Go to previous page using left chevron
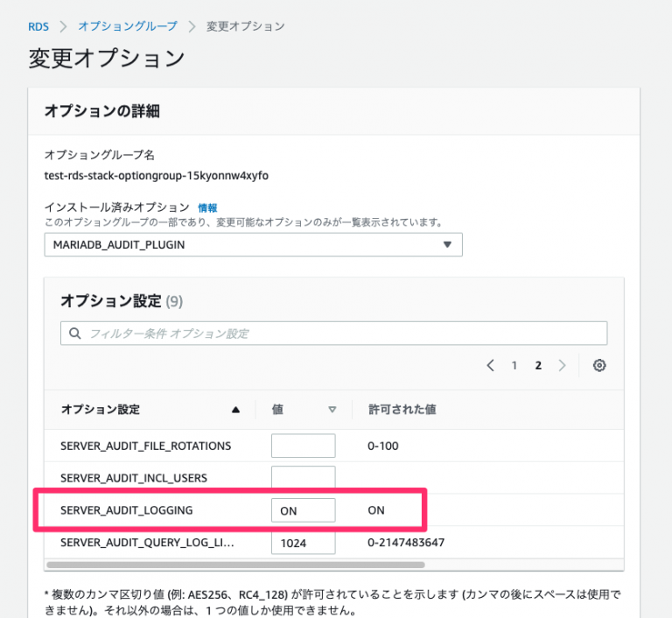Image resolution: width=672 pixels, height=618 pixels. point(490,366)
